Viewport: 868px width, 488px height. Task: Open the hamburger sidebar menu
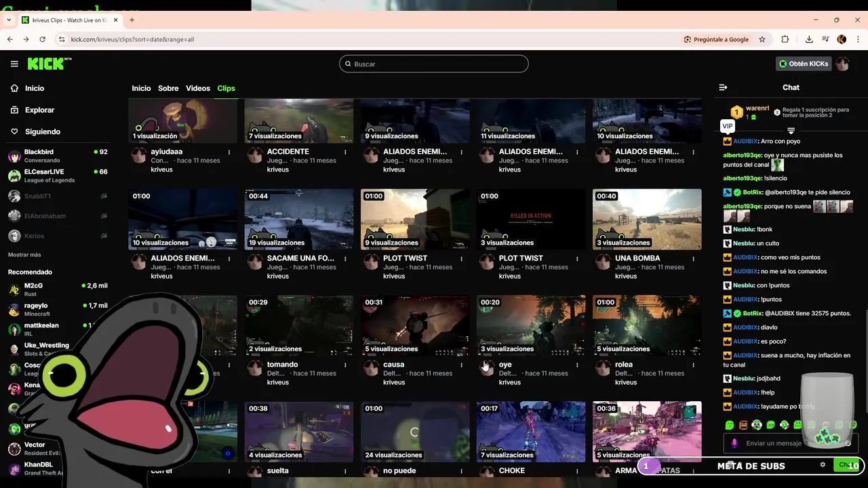click(14, 64)
